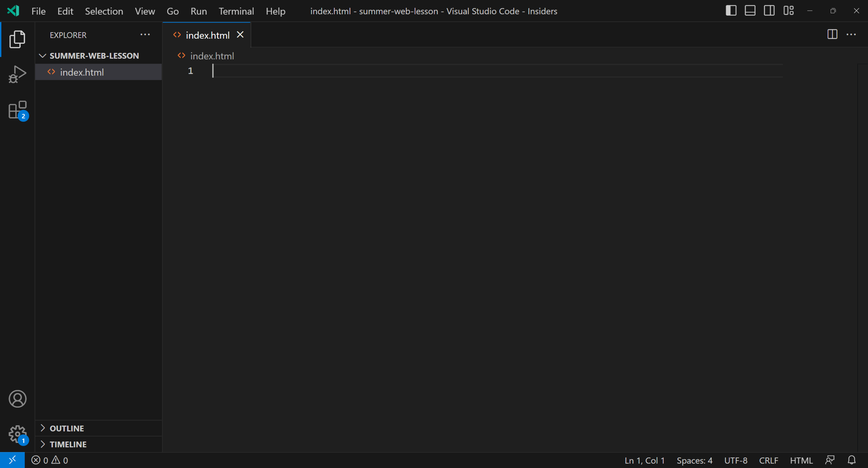
Task: Open the Accounts menu icon
Action: tap(17, 399)
